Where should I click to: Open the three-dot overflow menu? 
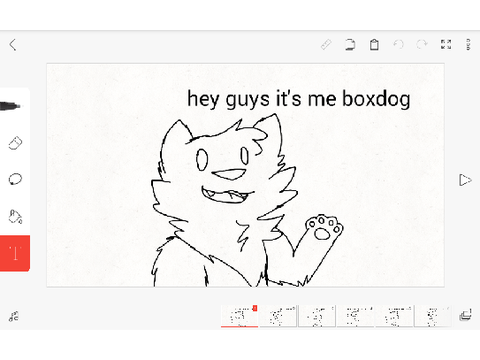point(468,44)
